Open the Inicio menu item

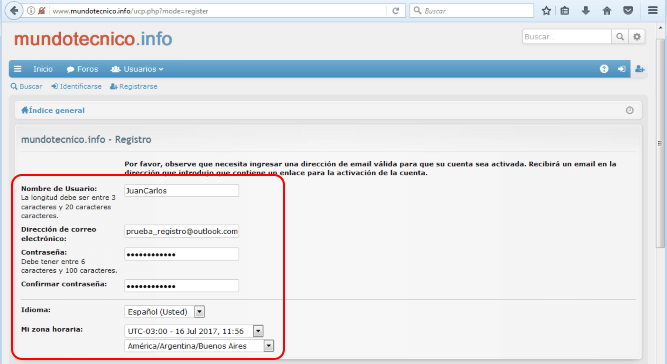(43, 69)
